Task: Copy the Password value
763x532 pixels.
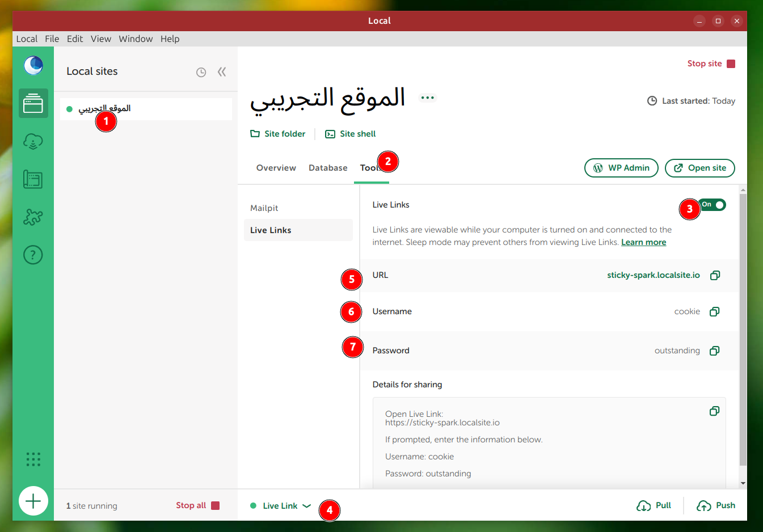Action: tap(715, 351)
